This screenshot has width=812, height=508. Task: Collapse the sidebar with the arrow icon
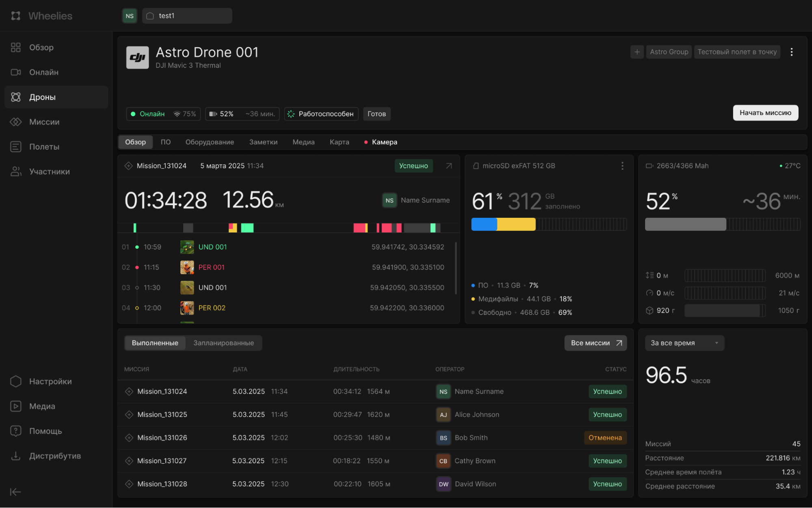[x=15, y=492]
